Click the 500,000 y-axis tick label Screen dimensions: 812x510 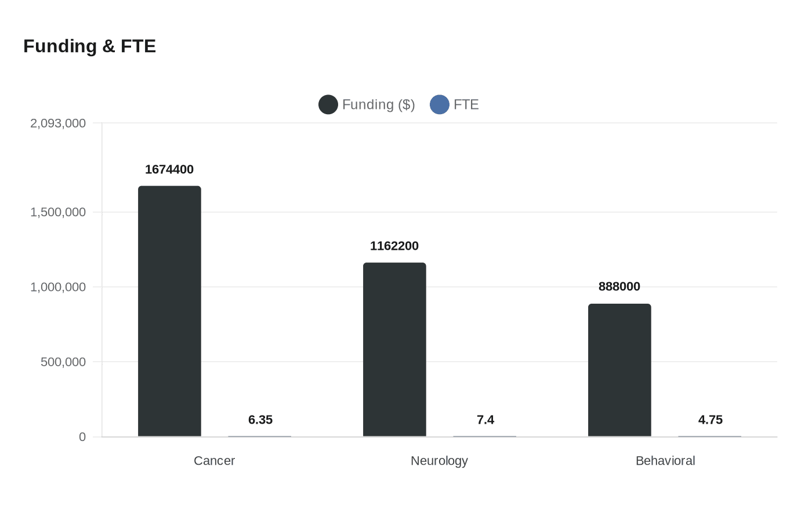tap(63, 362)
